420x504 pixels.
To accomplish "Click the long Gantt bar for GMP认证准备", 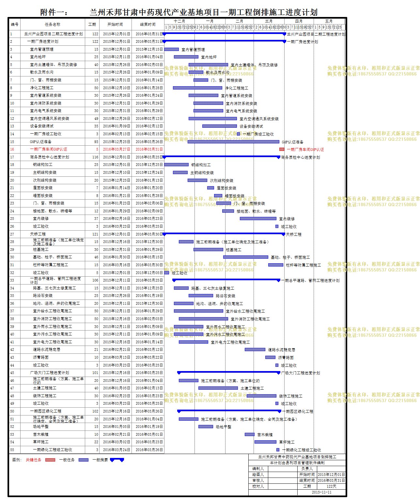I will [234, 142].
